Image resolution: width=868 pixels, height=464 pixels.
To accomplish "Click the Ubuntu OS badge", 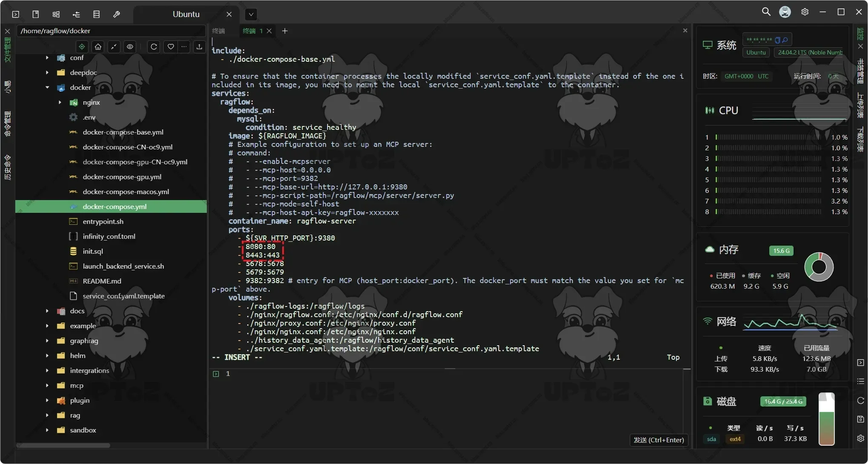I will (756, 52).
